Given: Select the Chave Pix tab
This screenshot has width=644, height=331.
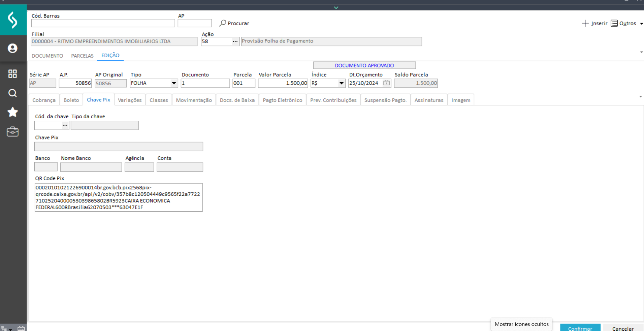Looking at the screenshot, I should click(99, 100).
